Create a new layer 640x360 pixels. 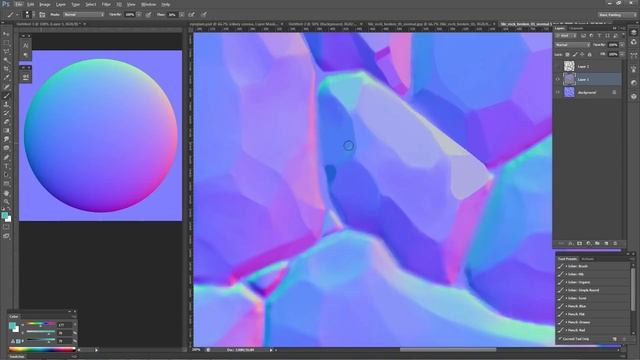point(606,244)
